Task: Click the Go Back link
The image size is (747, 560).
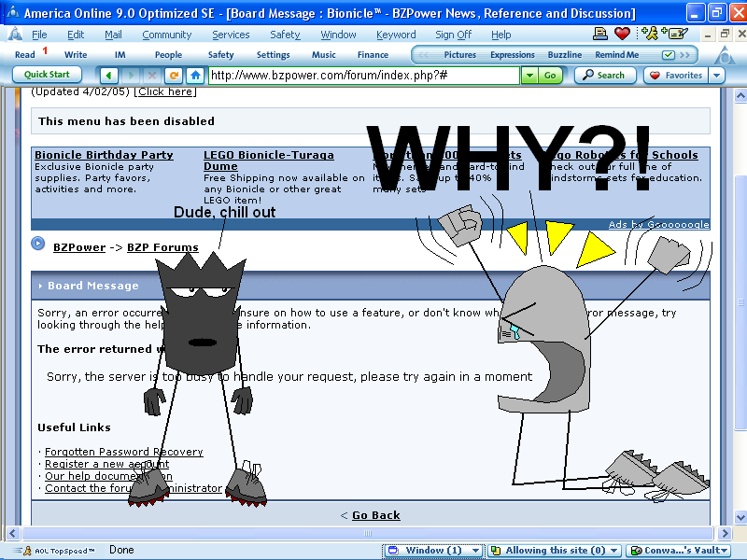Action: 376,515
